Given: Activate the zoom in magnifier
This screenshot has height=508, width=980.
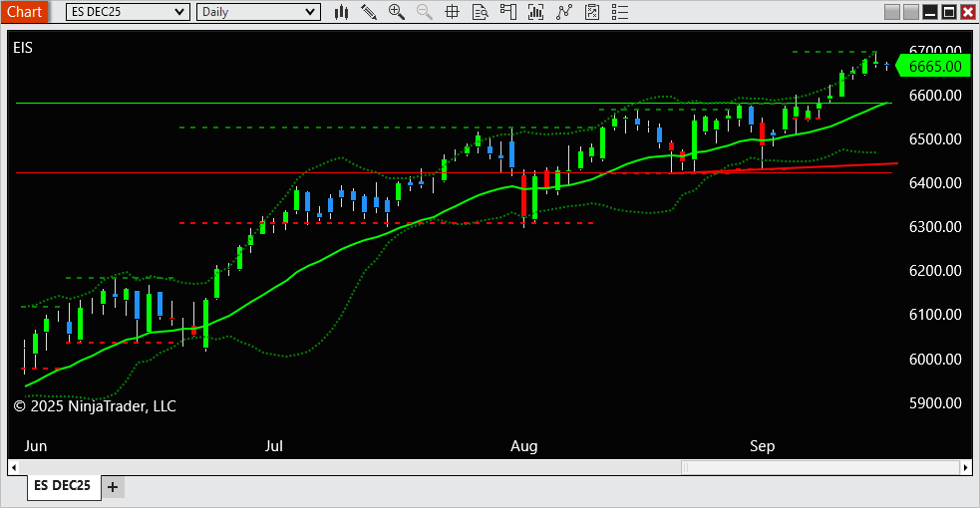Looking at the screenshot, I should pyautogui.click(x=396, y=12).
